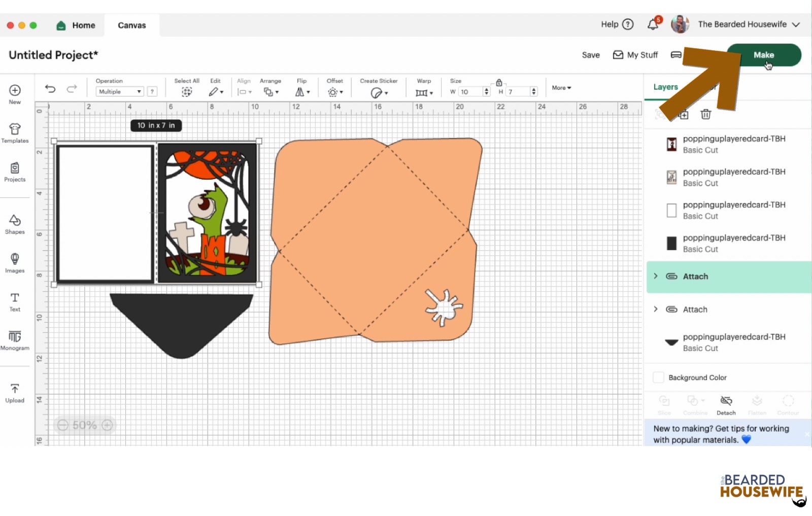This screenshot has width=812, height=516.
Task: Click the Undo arrow icon
Action: (x=50, y=89)
